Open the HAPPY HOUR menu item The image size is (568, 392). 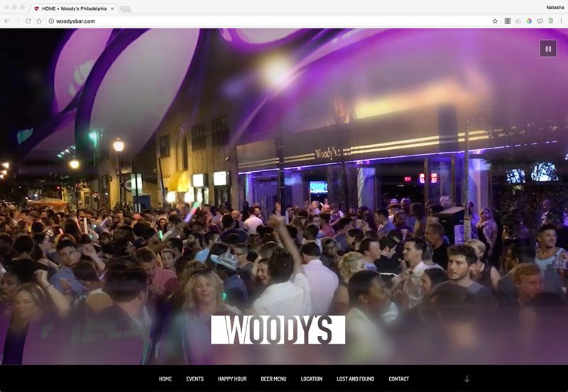[232, 379]
